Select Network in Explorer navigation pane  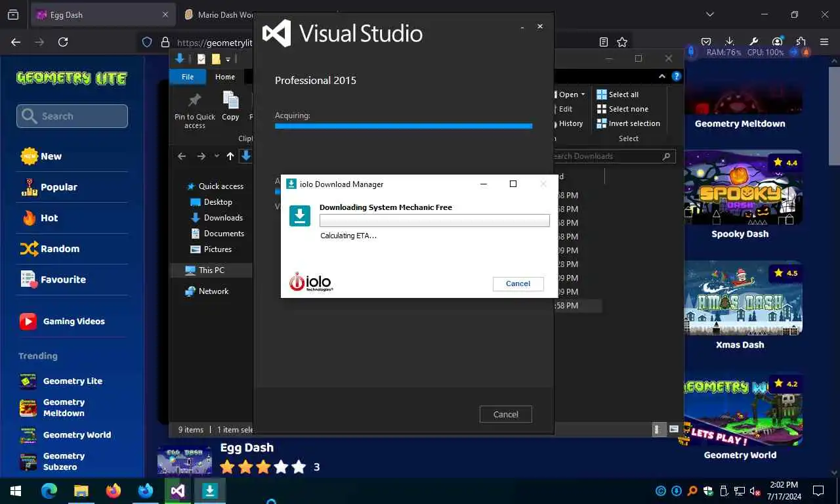coord(207,291)
